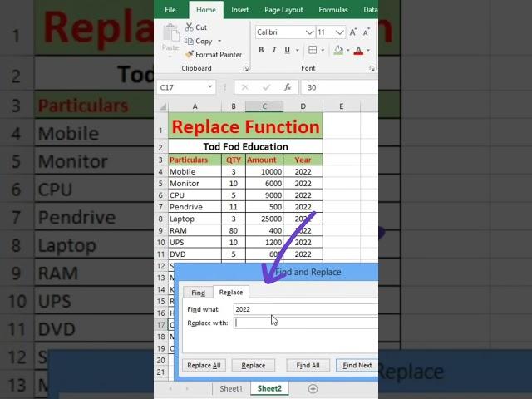Click the 10000 amount cell

pos(264,172)
